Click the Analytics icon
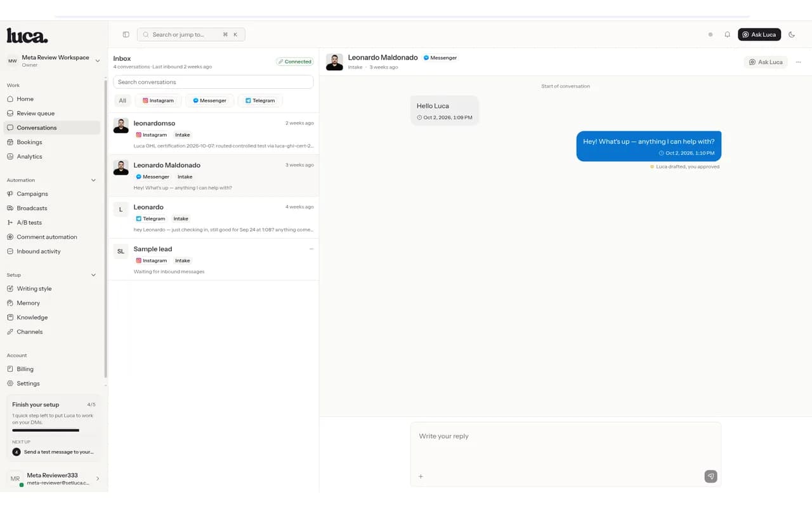 click(x=10, y=156)
